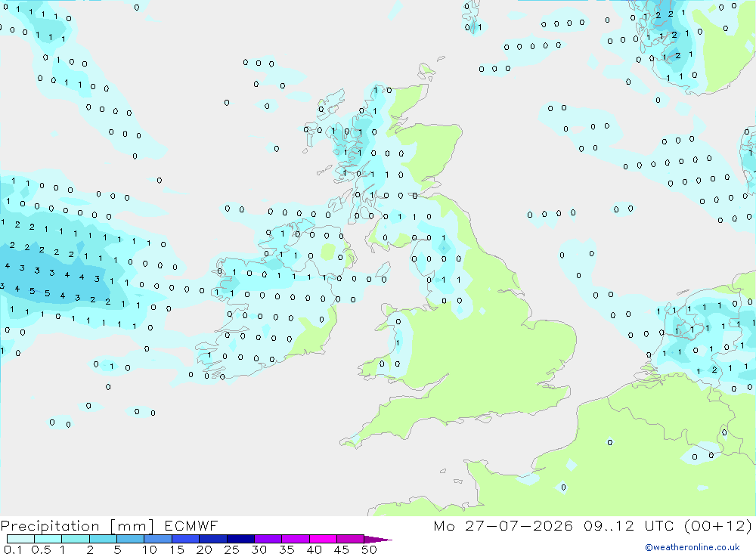Click the legend value '25'
The height and width of the screenshot is (554, 756).
click(x=231, y=549)
